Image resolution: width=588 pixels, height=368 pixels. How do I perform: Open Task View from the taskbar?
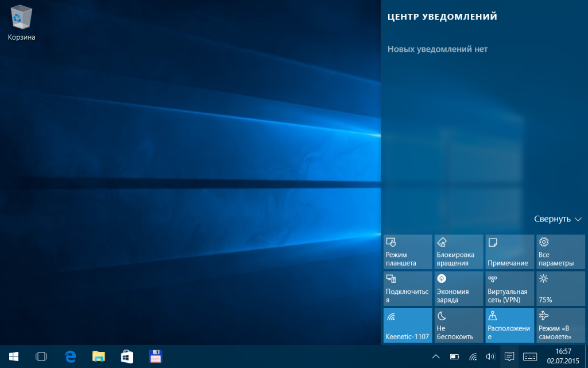(x=41, y=356)
